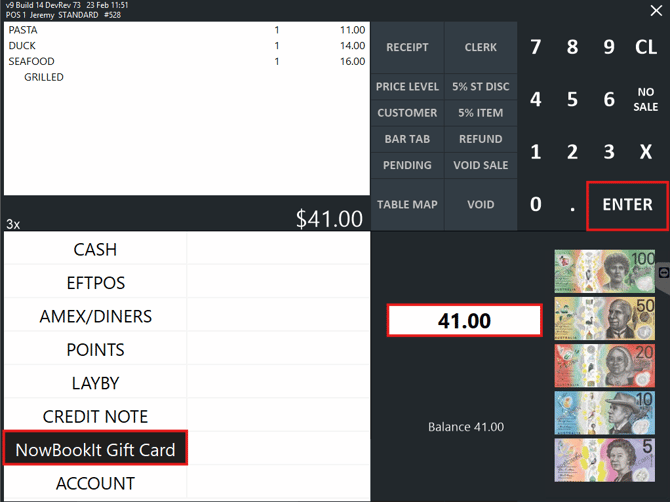Choose ACCOUNT payment method
The width and height of the screenshot is (670, 502).
click(95, 484)
